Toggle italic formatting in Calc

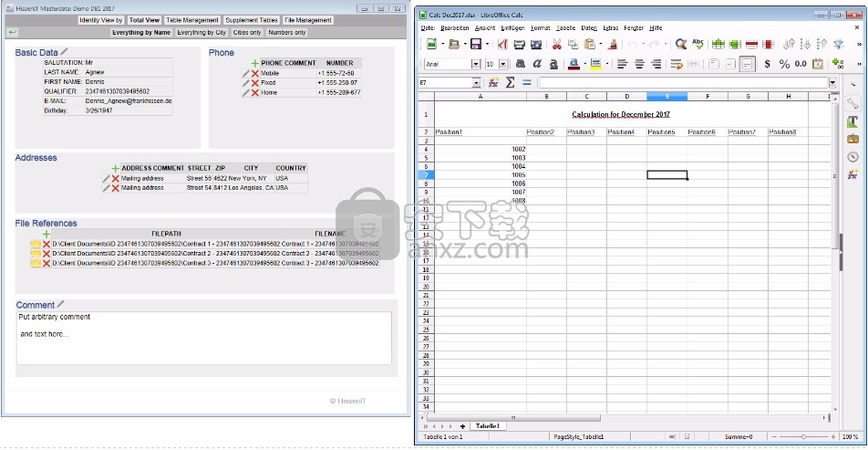[537, 64]
